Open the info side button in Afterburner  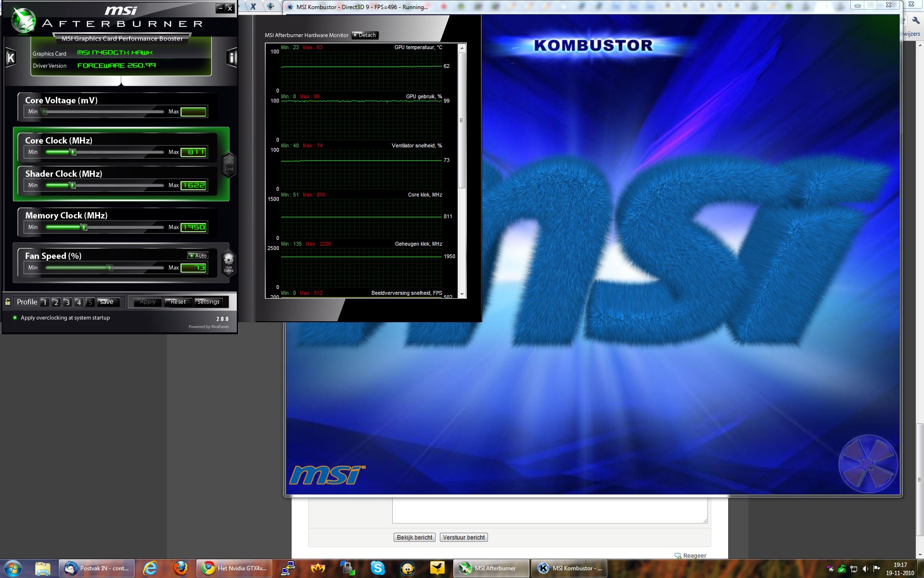[x=231, y=58]
